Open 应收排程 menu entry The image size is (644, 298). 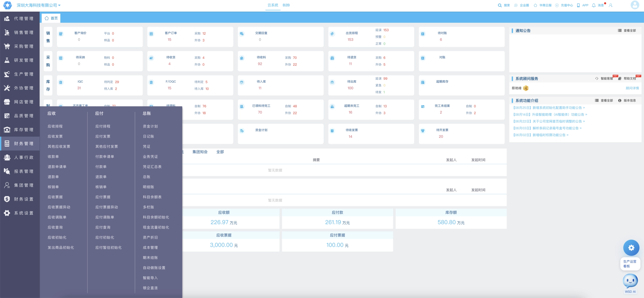click(55, 126)
